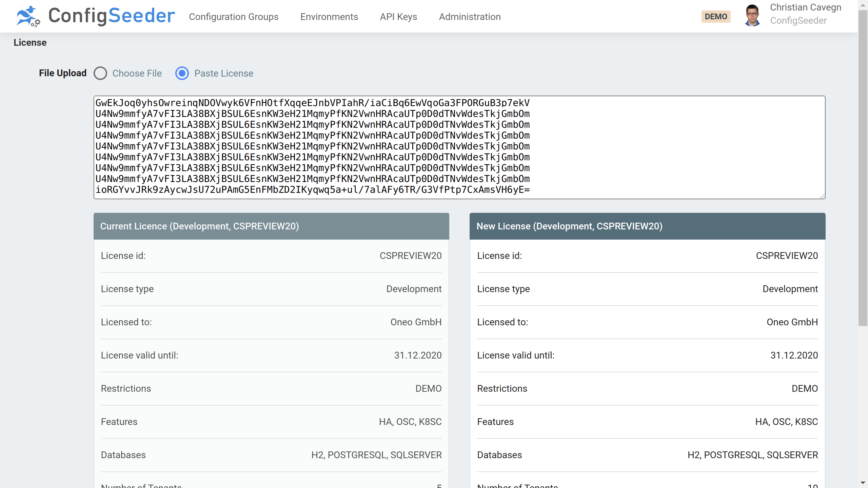Click the user avatar photo

pyautogui.click(x=752, y=16)
